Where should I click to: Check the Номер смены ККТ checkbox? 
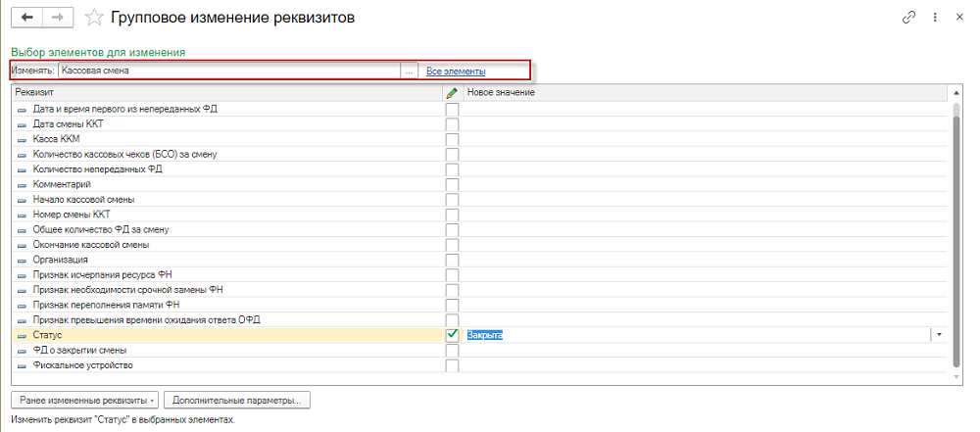453,215
